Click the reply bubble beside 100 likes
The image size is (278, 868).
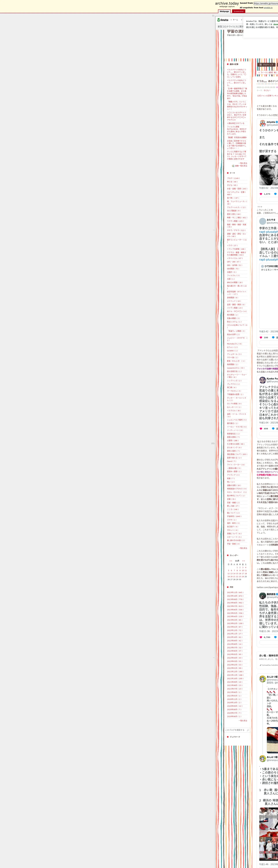point(273,337)
